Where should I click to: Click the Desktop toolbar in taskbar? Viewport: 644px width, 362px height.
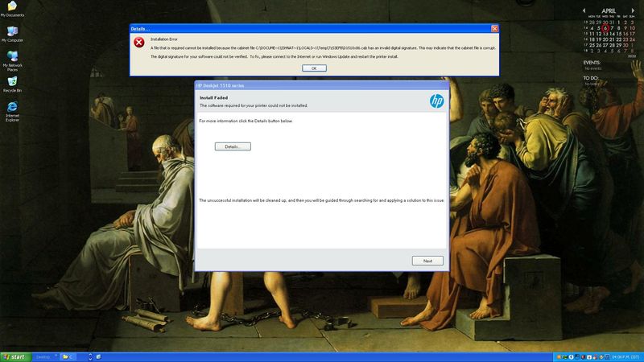pyautogui.click(x=43, y=356)
